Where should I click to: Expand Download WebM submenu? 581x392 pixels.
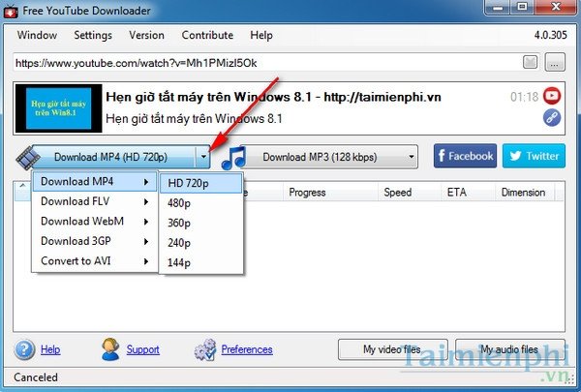tap(95, 222)
